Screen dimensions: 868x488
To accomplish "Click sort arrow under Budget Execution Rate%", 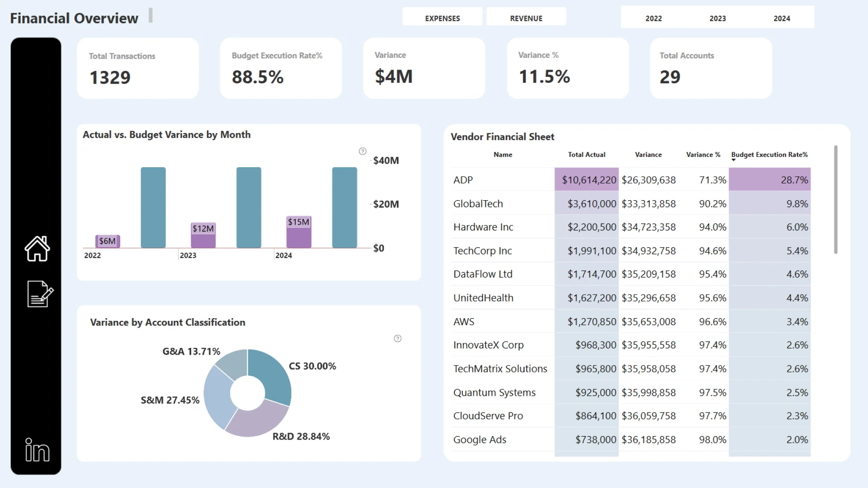I will 734,160.
